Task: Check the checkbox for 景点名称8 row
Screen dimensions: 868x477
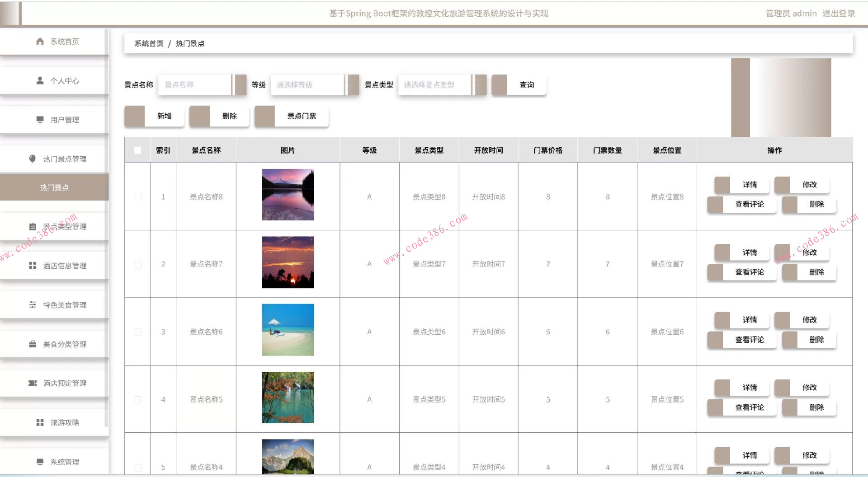Action: pos(137,196)
